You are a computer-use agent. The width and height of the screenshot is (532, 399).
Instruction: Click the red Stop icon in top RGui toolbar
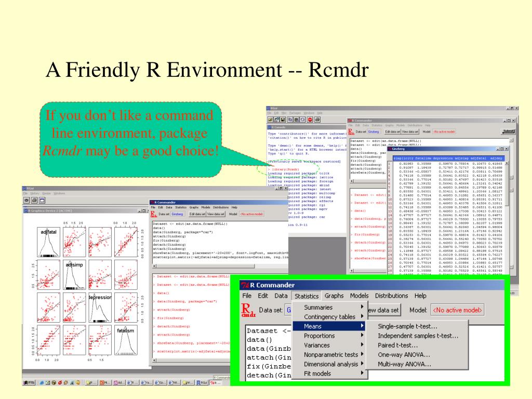click(310, 120)
